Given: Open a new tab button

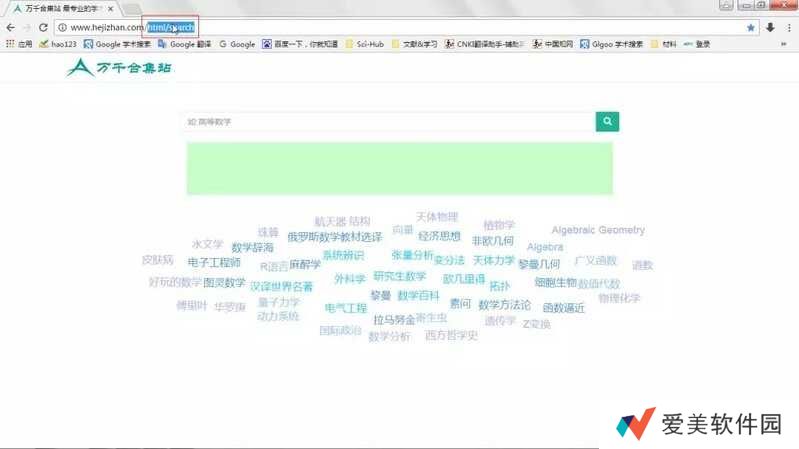Looking at the screenshot, I should click(x=131, y=9).
